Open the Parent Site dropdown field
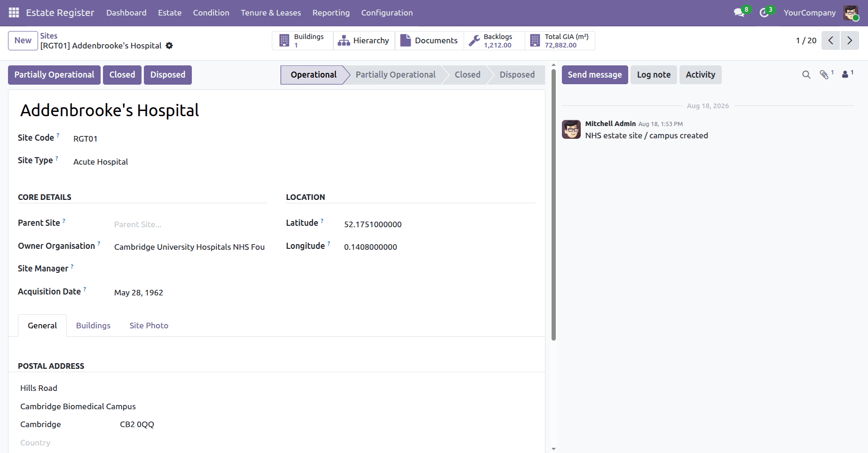This screenshot has height=453, width=868. pyautogui.click(x=190, y=224)
